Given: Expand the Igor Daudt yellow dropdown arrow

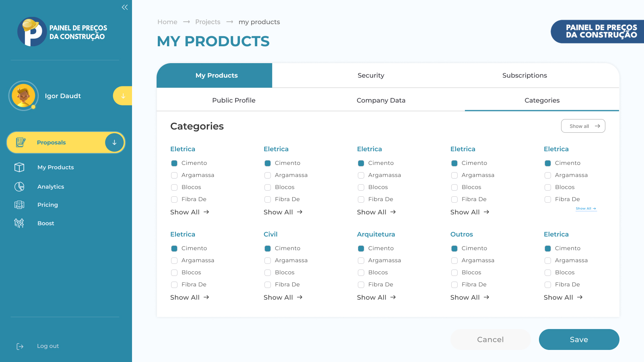Looking at the screenshot, I should (123, 96).
